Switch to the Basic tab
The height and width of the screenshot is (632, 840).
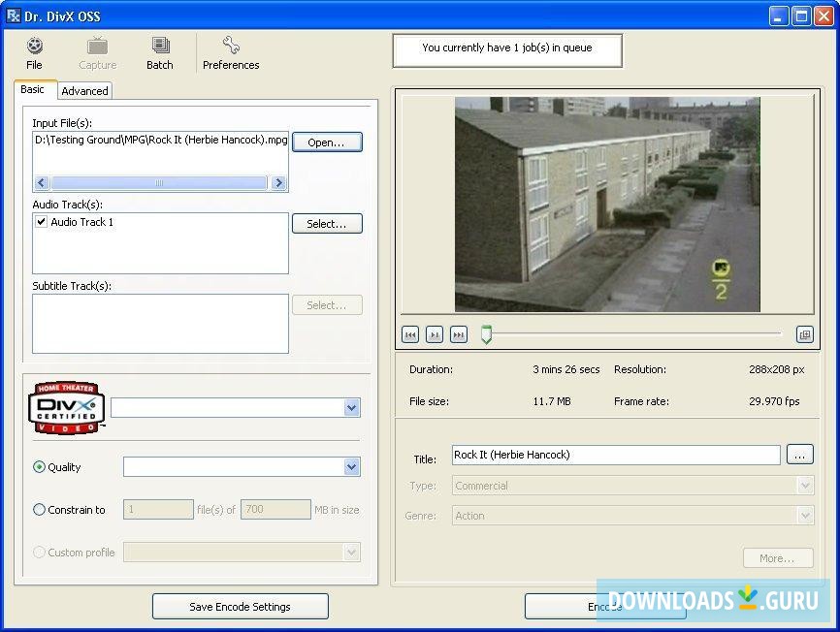click(33, 89)
